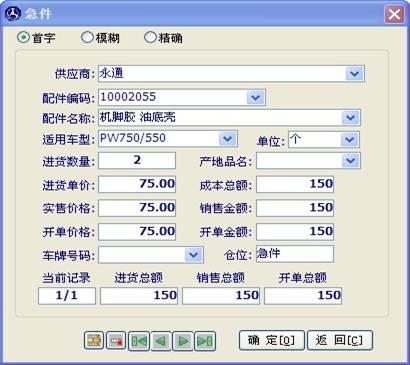Jump to the first record
This screenshot has height=365, width=410.
139,341
